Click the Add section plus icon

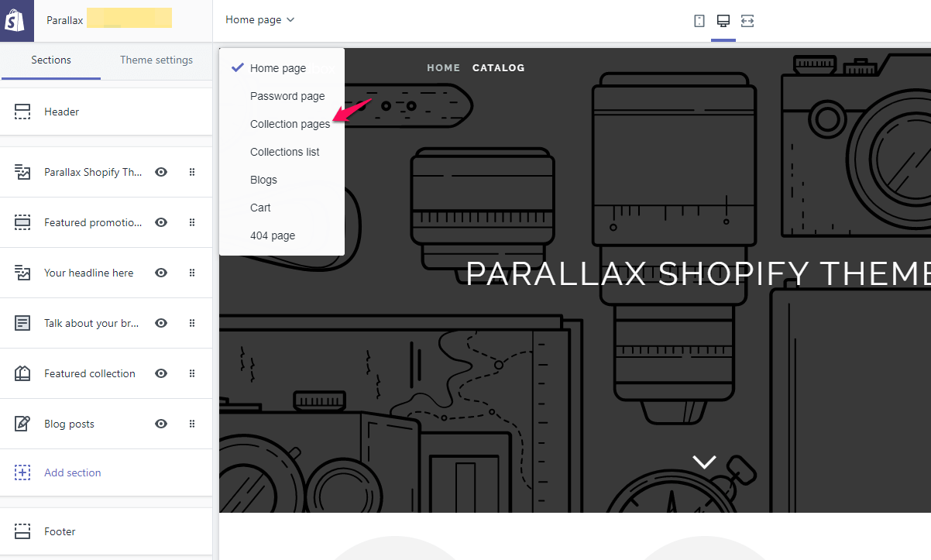(x=22, y=472)
